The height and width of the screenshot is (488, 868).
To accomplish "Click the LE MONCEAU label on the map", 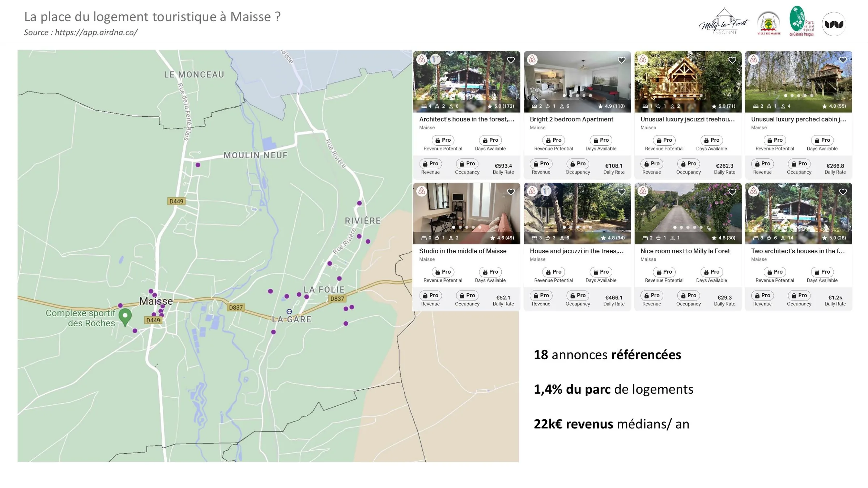I will click(194, 74).
